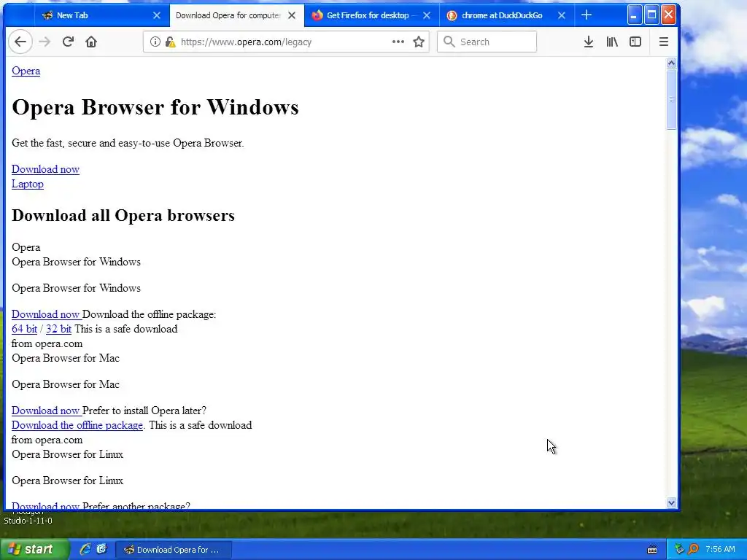
Task: Click the keyboard icon in taskbar
Action: pos(652,550)
